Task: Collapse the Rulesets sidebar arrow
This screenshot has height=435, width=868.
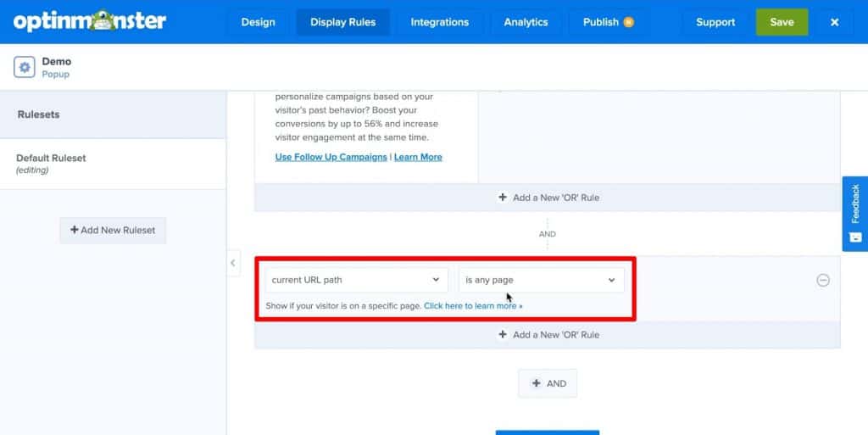Action: point(233,263)
